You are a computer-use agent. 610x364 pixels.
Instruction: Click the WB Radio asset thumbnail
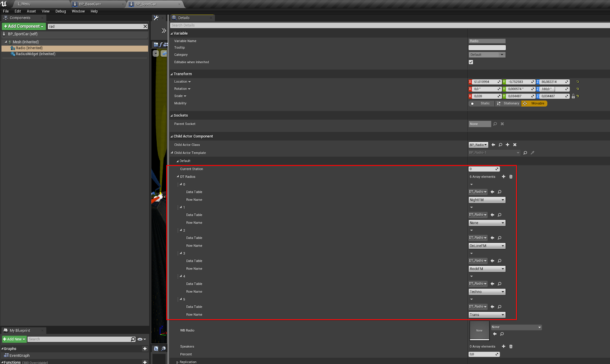pos(479,330)
